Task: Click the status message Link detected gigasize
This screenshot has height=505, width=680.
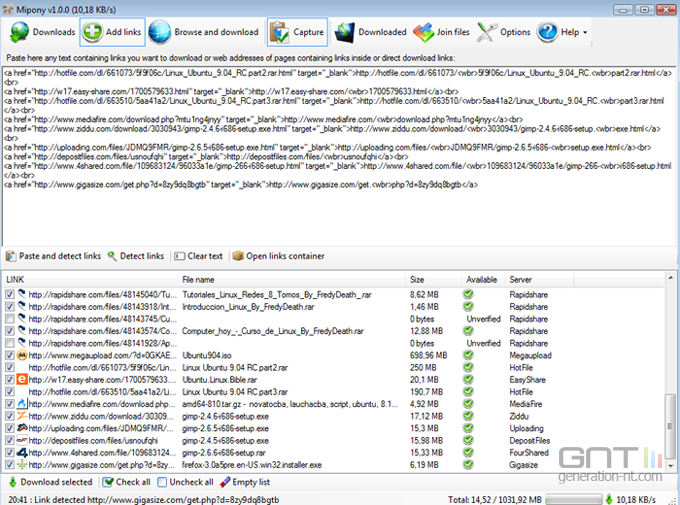Action: (x=143, y=500)
